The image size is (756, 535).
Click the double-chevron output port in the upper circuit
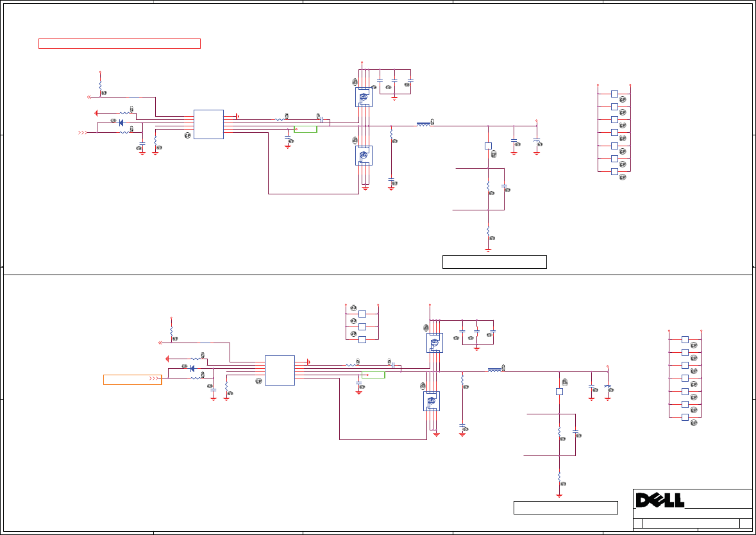[89, 97]
